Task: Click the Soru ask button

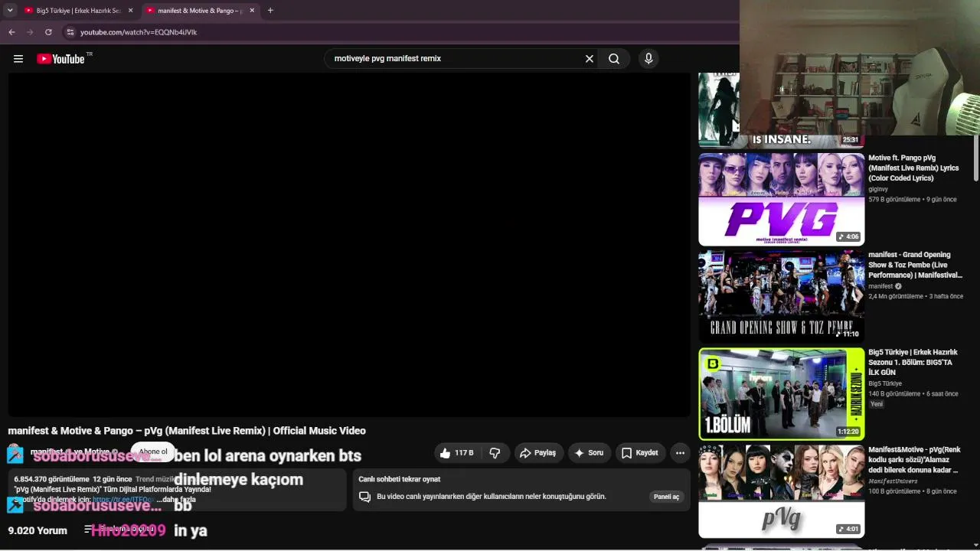Action: pos(589,453)
